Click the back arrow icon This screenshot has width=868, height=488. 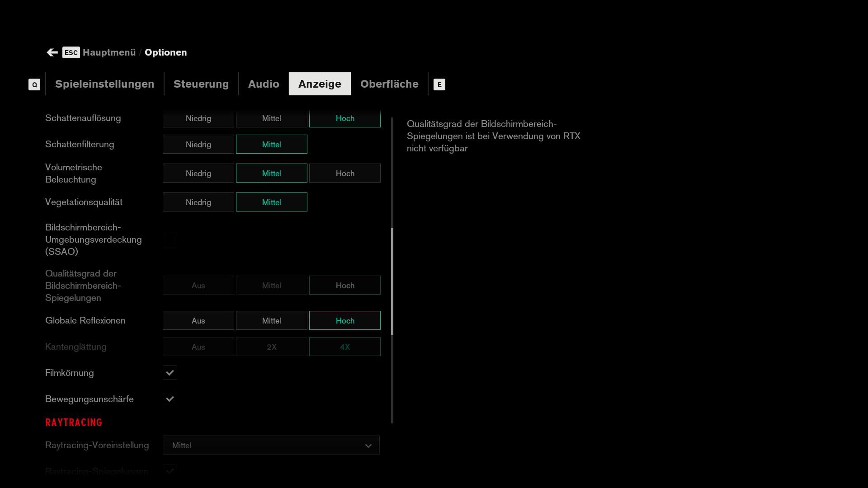(52, 52)
